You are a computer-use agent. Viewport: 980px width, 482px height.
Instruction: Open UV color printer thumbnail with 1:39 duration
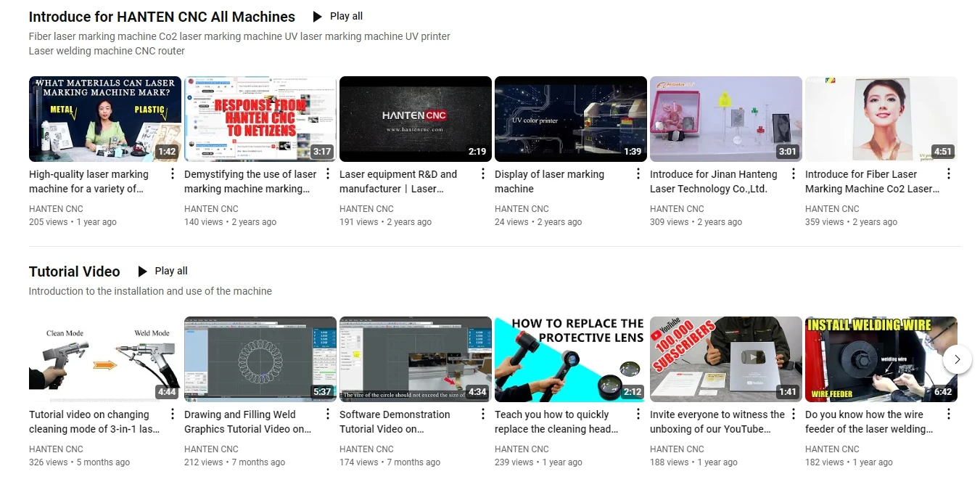(x=571, y=119)
